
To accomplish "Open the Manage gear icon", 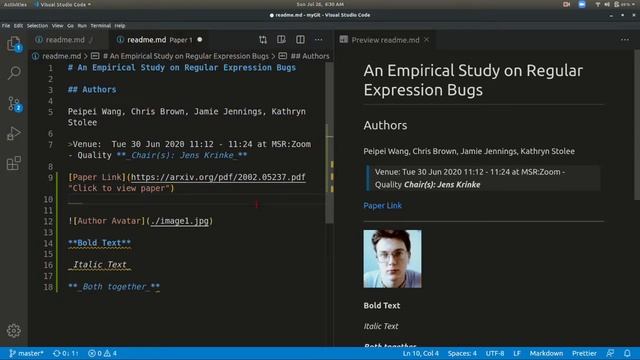I will [14, 330].
